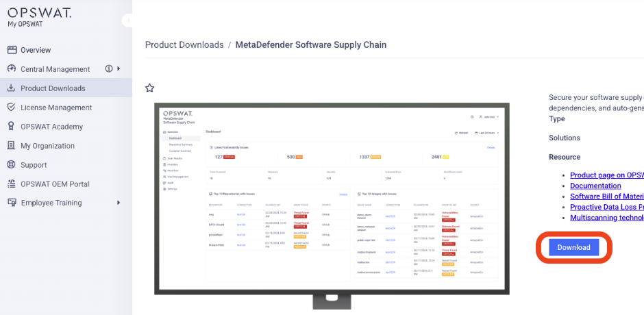This screenshot has width=644, height=315.
Task: Click the Solutions label text
Action: click(565, 138)
